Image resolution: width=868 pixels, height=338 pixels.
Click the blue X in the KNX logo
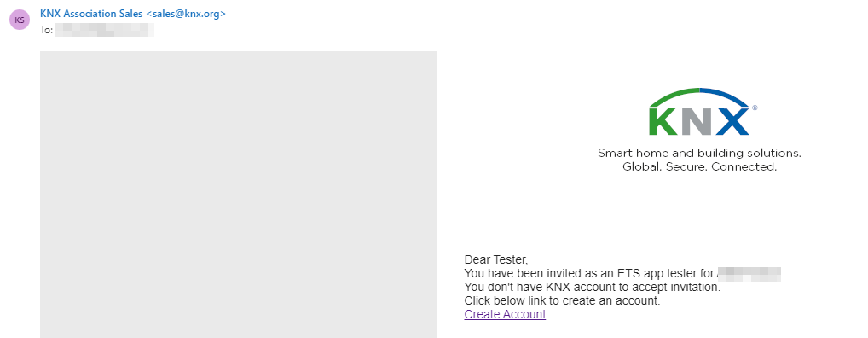click(x=730, y=121)
